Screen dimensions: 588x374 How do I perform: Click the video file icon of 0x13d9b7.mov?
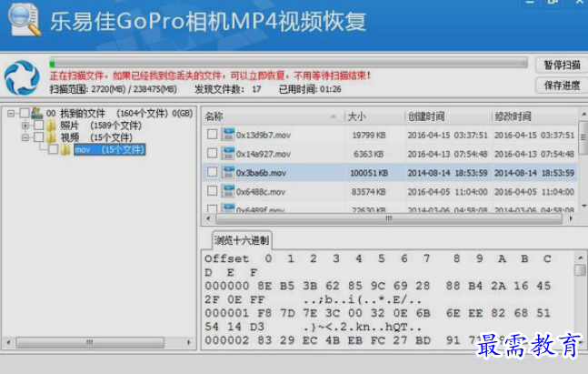point(227,135)
